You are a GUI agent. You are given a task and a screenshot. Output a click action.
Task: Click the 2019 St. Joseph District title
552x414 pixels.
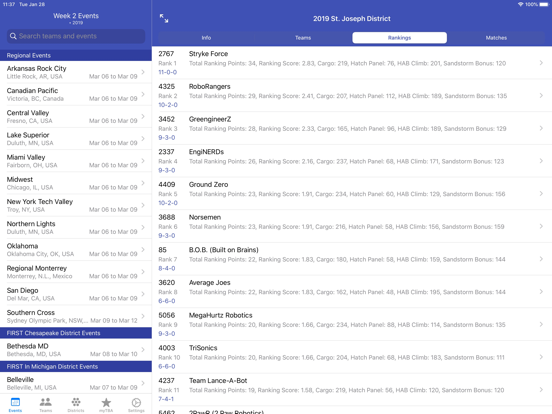[x=352, y=19]
